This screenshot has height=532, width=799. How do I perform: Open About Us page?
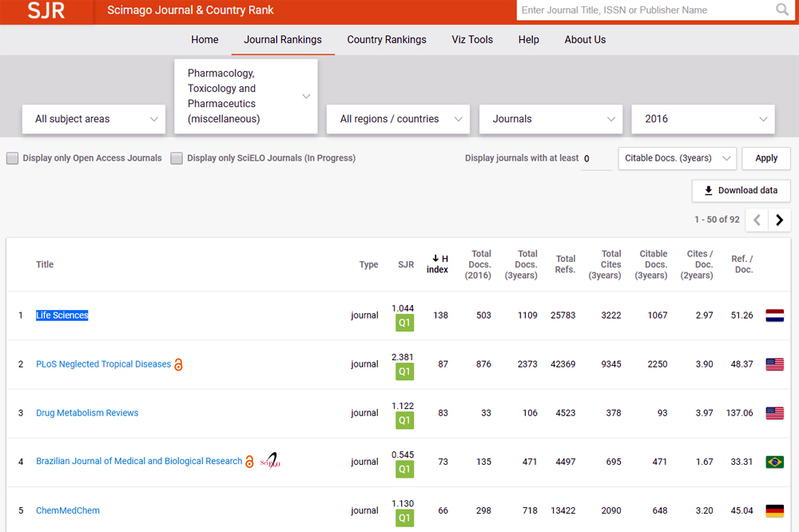tap(585, 40)
